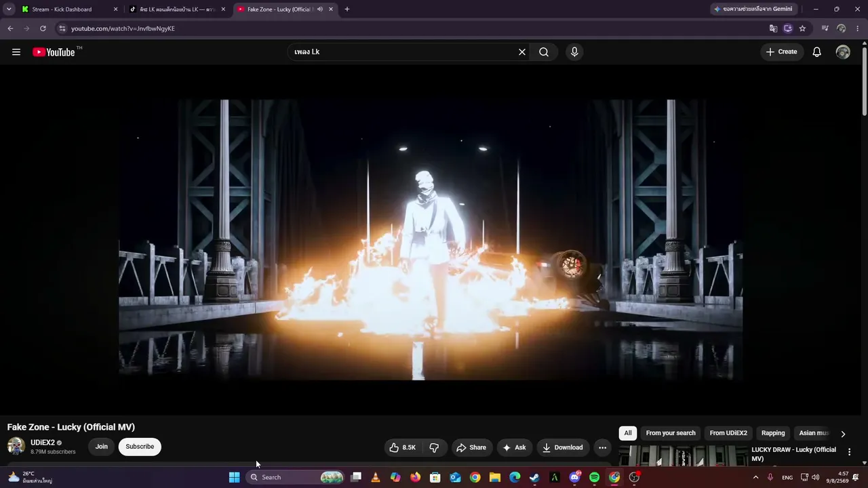Install YouTube app from address bar

pos(788,28)
